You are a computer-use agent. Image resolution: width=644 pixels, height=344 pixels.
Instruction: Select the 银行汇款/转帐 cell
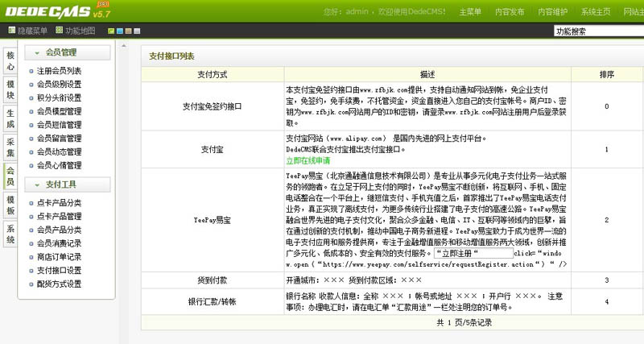click(213, 301)
